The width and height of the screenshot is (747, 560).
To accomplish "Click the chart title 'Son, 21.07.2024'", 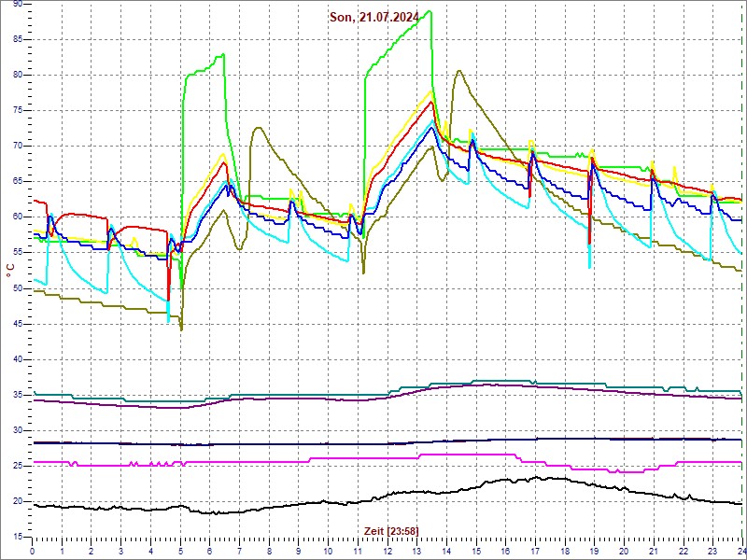I will click(373, 17).
